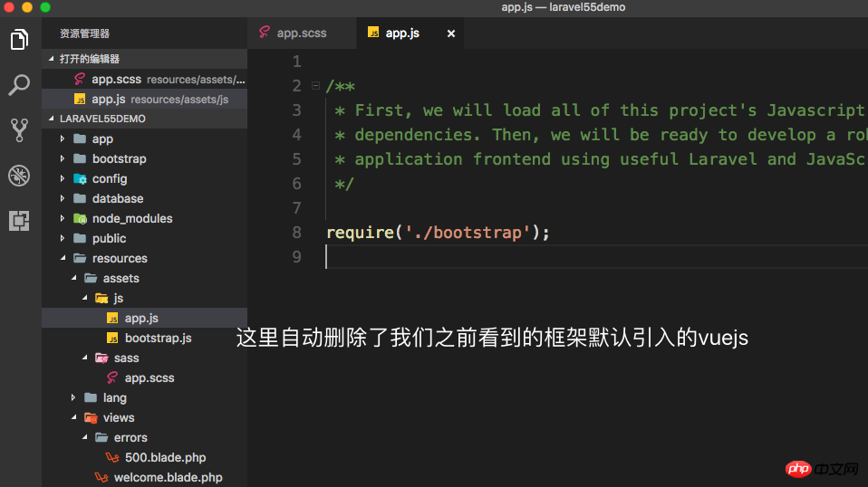This screenshot has width=868, height=487.
Task: Select the lang folder name
Action: coord(114,398)
